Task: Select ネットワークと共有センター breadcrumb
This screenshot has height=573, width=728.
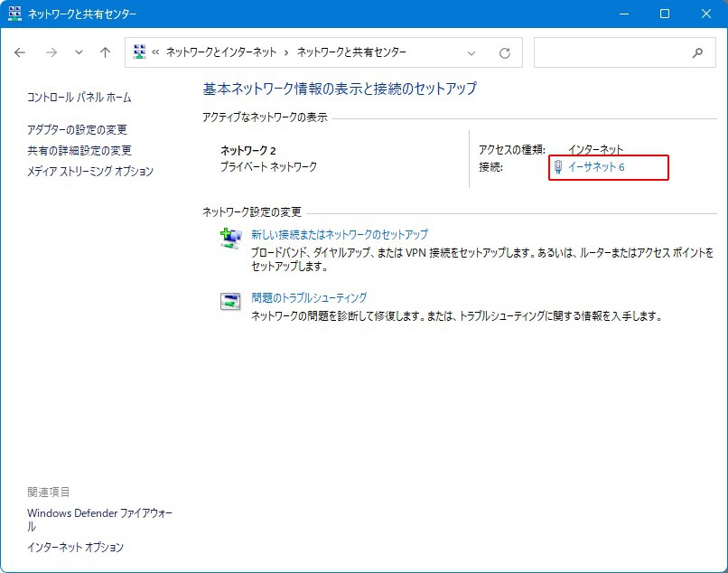Action: 351,53
